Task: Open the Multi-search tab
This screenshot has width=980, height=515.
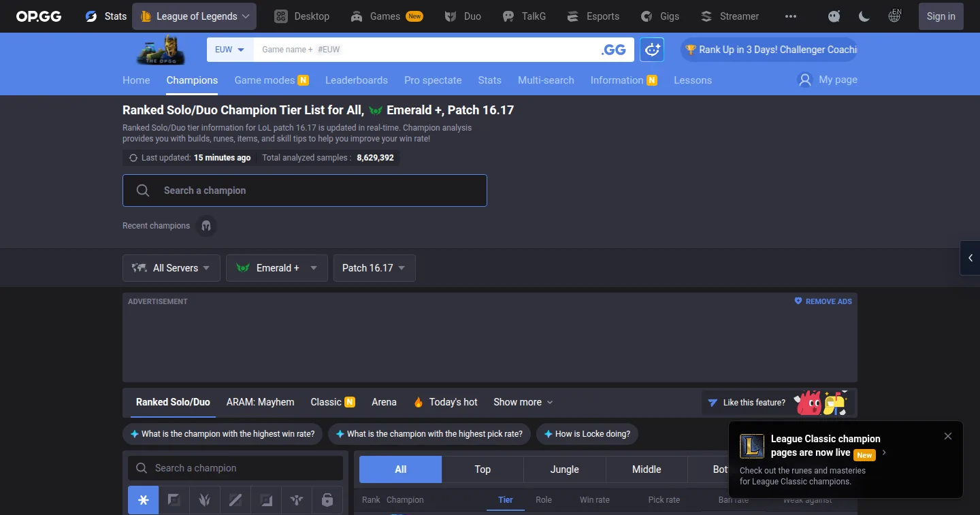Action: [x=546, y=80]
